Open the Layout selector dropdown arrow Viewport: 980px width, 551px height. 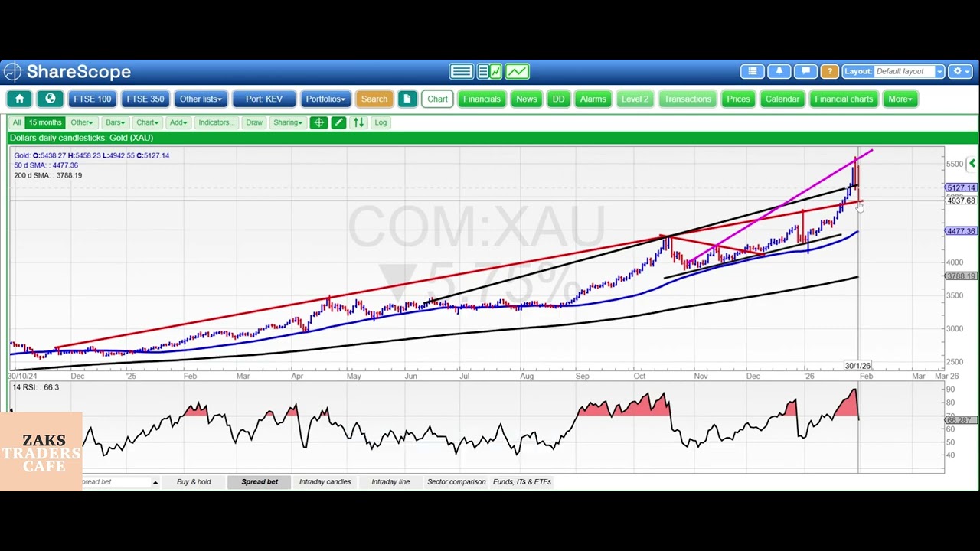939,71
